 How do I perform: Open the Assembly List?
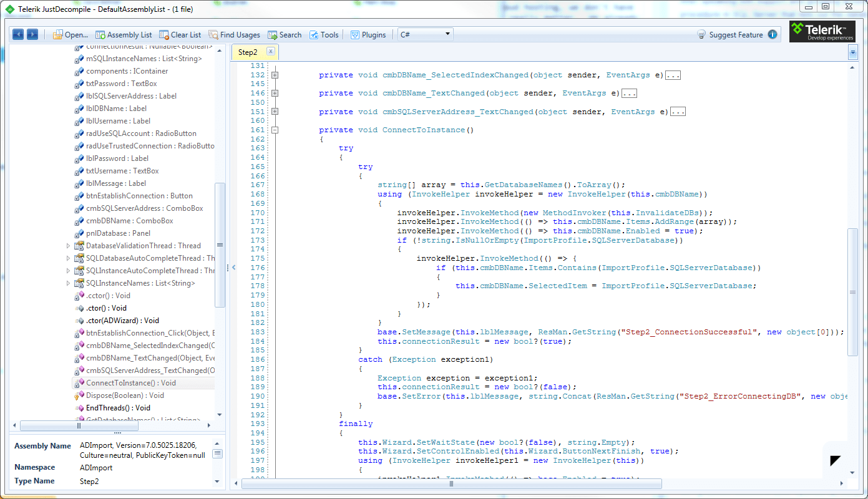coord(124,35)
